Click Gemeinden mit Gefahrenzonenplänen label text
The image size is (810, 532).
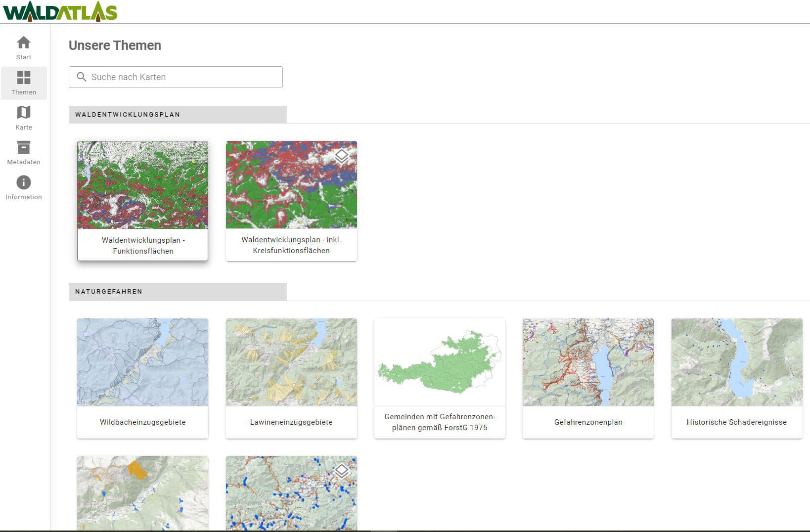click(440, 422)
